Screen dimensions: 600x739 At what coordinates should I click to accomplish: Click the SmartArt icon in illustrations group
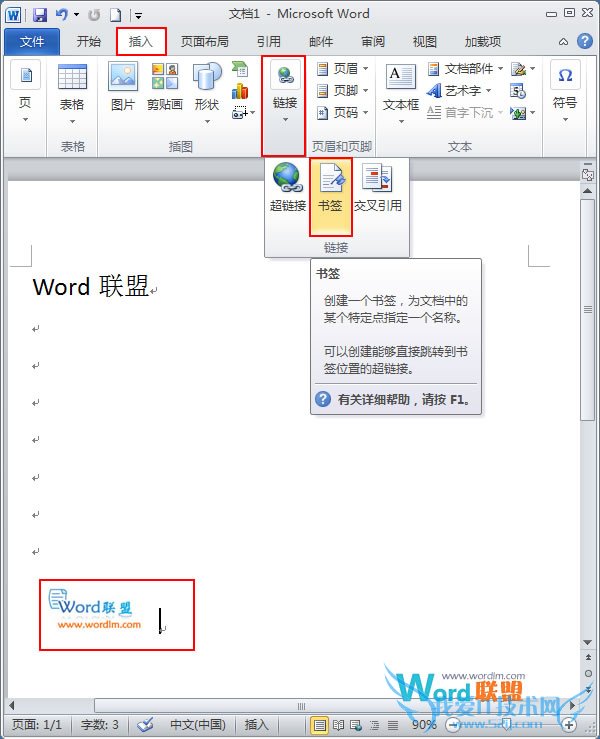(x=240, y=69)
